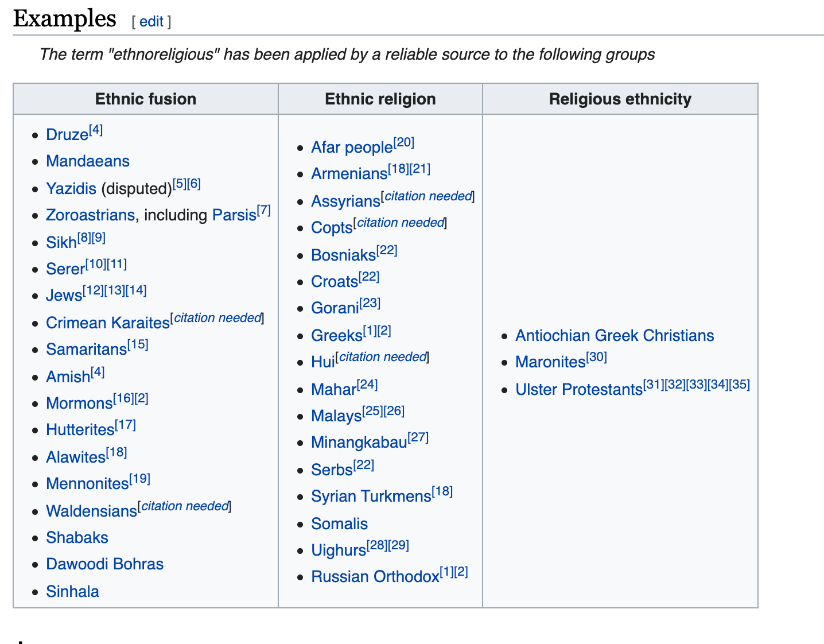
Task: Click citation reference 30 after Maronites
Action: (596, 357)
